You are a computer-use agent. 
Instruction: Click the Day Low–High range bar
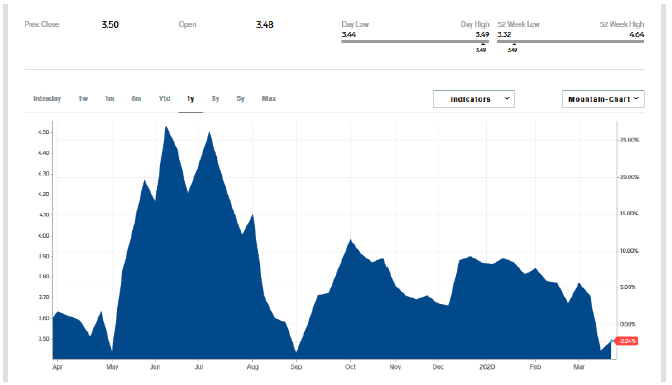point(415,42)
